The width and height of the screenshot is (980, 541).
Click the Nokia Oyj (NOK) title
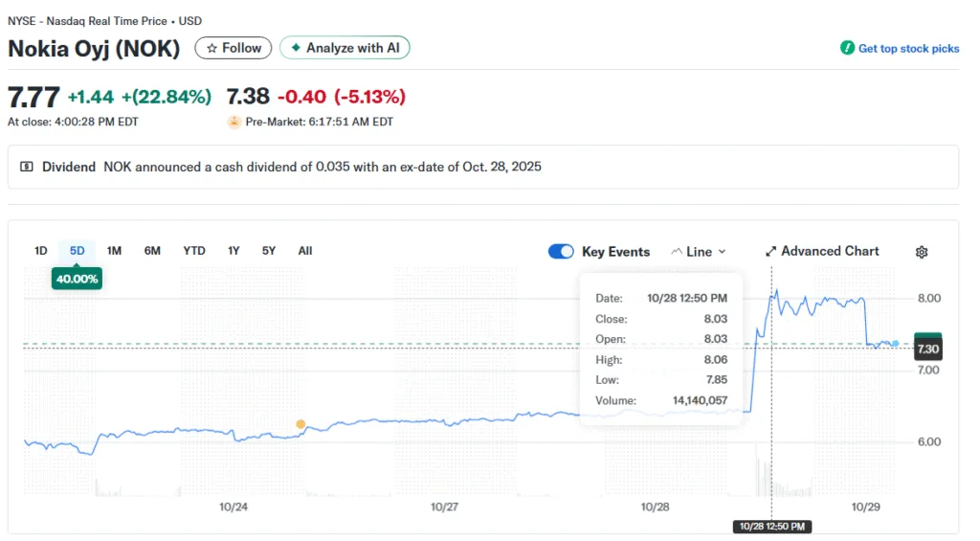pos(94,49)
